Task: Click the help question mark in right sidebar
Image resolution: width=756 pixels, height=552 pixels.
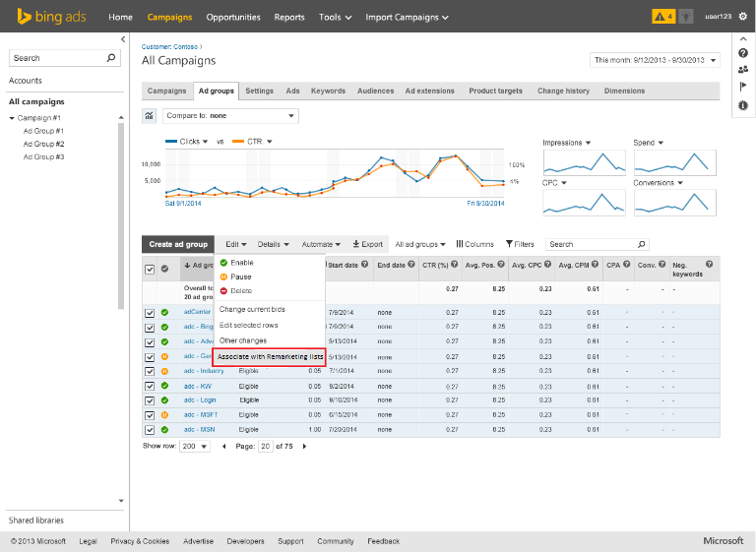Action: click(743, 52)
